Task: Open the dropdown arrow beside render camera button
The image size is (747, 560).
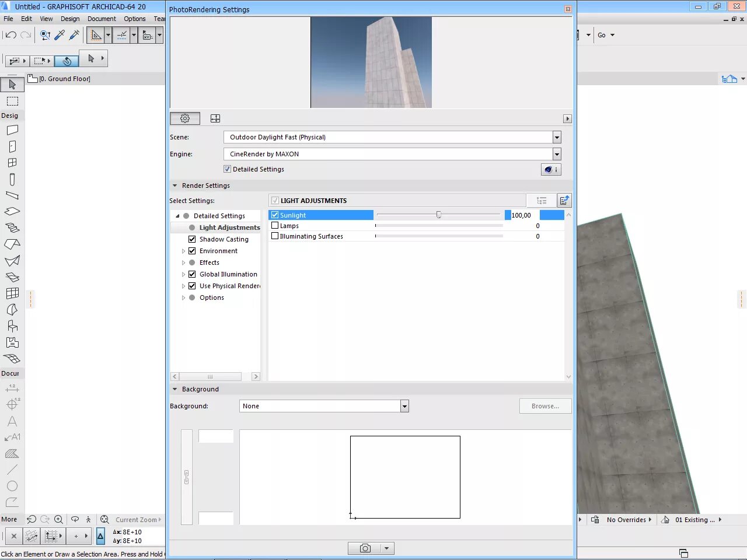Action: (386, 548)
